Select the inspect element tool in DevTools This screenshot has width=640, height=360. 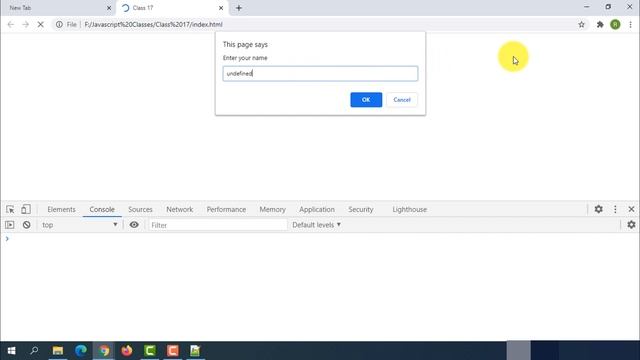10,209
